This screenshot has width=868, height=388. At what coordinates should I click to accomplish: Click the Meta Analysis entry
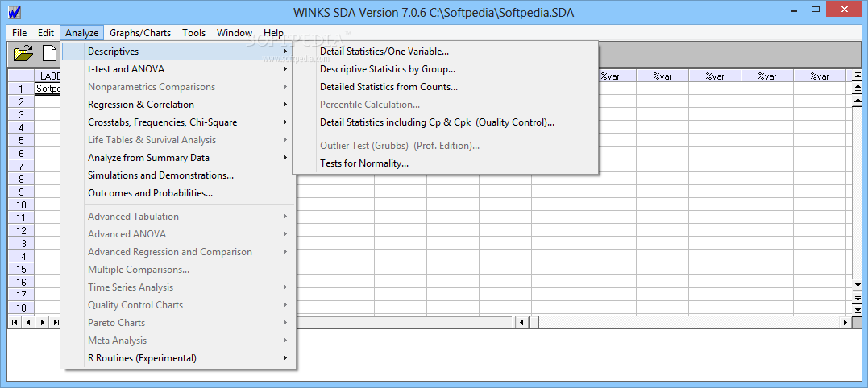pos(177,341)
